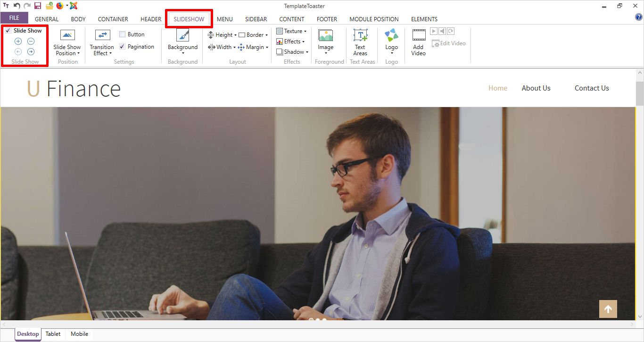
Task: Click the add slide plus icon
Action: pyautogui.click(x=18, y=42)
